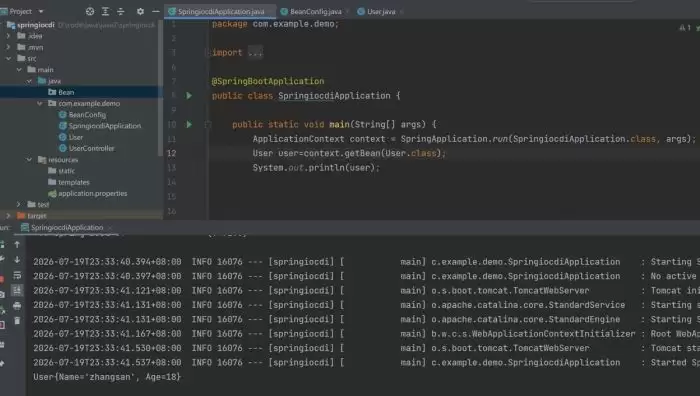The height and width of the screenshot is (396, 700).
Task: Click Expand All in Project panel toolbar
Action: point(105,12)
